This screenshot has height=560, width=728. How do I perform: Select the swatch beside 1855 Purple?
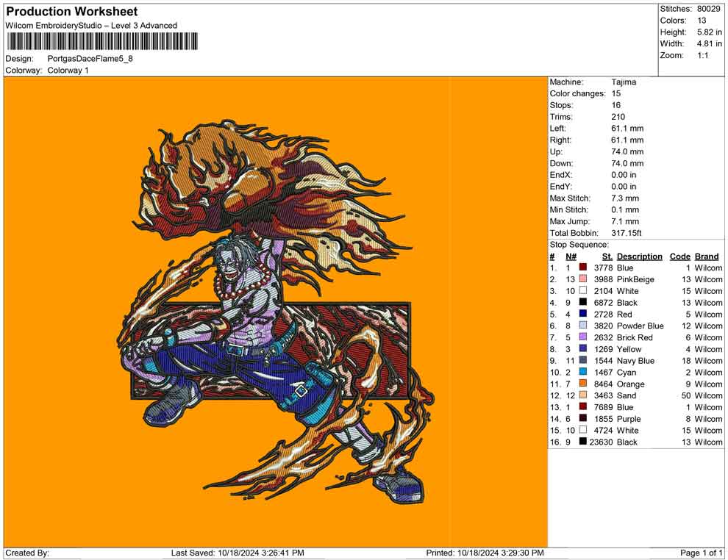pyautogui.click(x=582, y=418)
